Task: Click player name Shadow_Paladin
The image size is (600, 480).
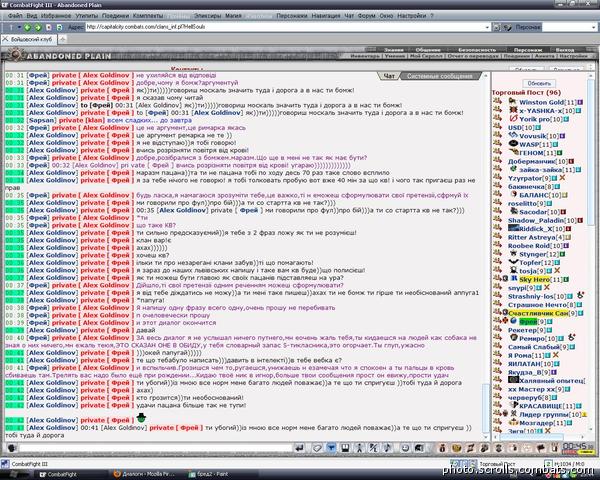Action: [536, 220]
